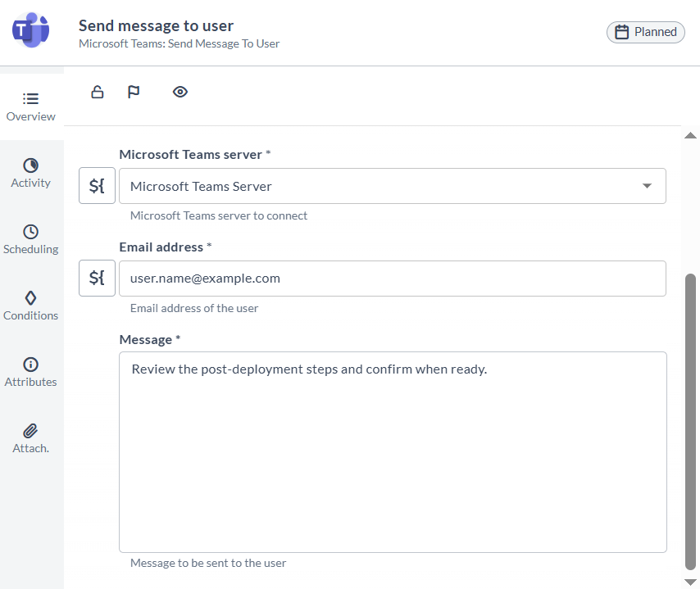Click the 'Email address of the user' hint
Screen dimensions: 700x589
[194, 308]
